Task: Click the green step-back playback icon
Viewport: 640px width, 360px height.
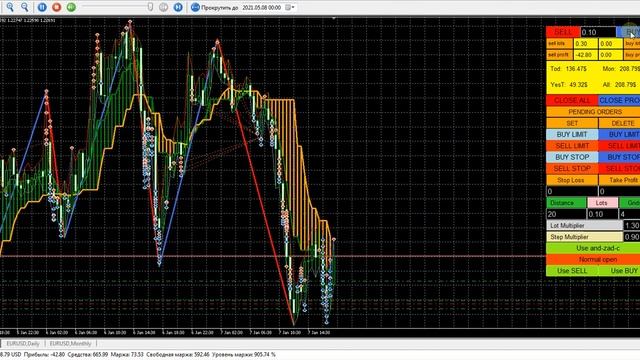Action: [71, 7]
